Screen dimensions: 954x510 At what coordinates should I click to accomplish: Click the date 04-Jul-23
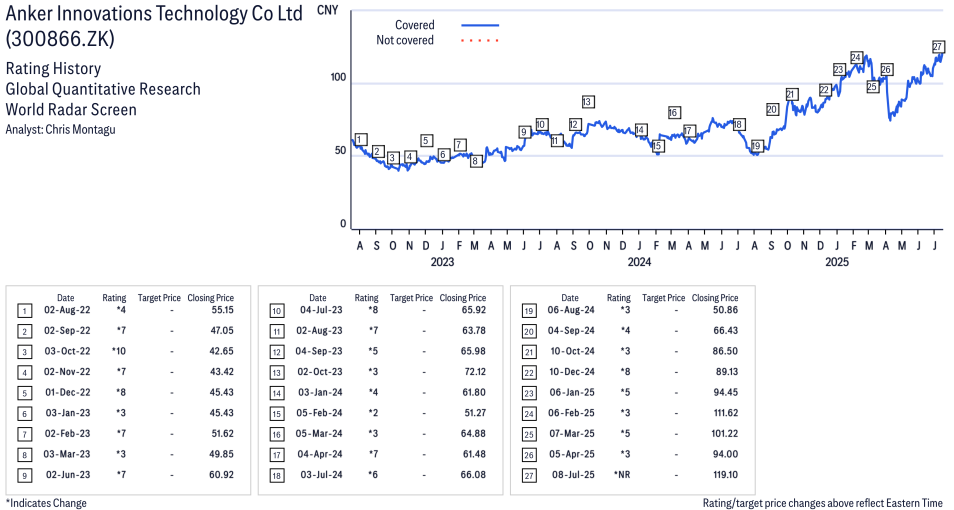pyautogui.click(x=319, y=310)
